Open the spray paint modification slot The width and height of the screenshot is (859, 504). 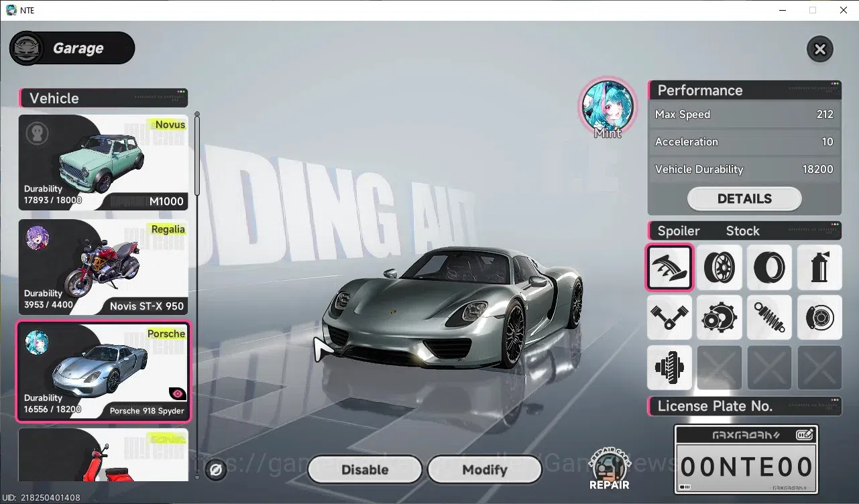pyautogui.click(x=819, y=267)
